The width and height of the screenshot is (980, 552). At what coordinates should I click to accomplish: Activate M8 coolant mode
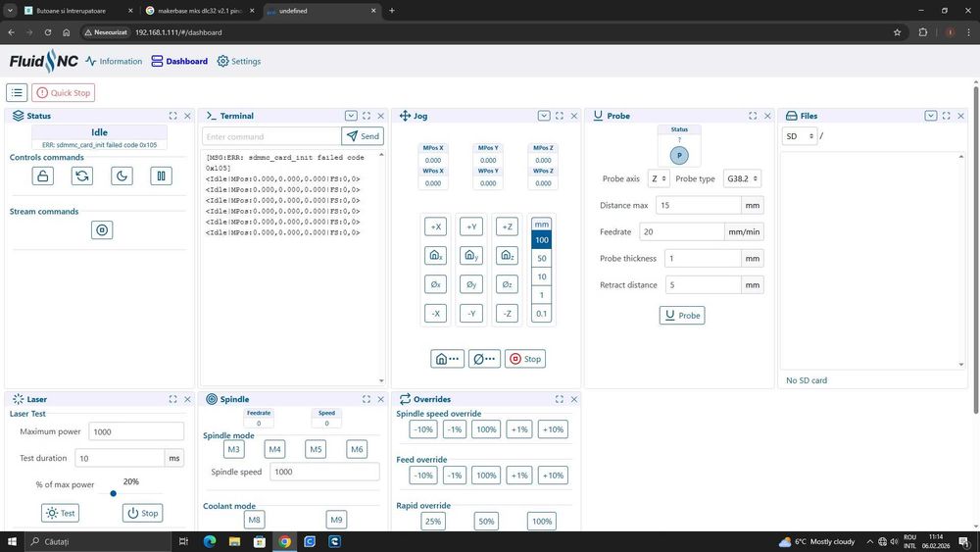click(254, 520)
